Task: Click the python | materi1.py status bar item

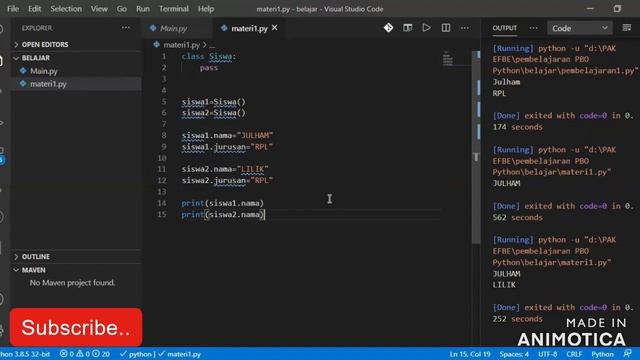Action: tap(160, 354)
